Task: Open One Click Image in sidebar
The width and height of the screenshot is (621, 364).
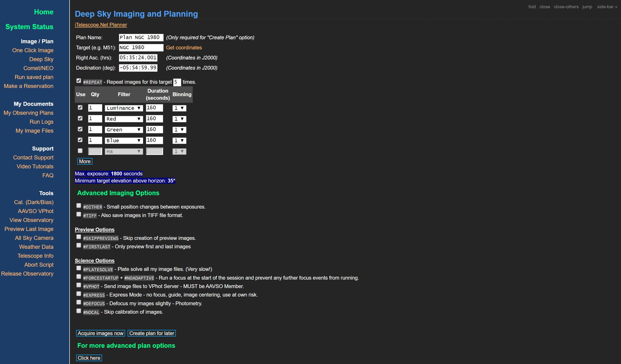Action: tap(33, 50)
